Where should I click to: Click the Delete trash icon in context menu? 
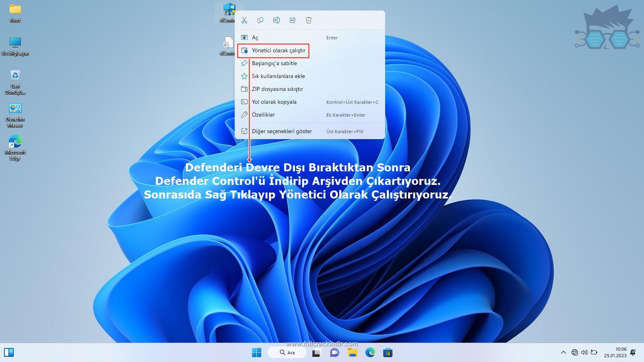coord(309,20)
